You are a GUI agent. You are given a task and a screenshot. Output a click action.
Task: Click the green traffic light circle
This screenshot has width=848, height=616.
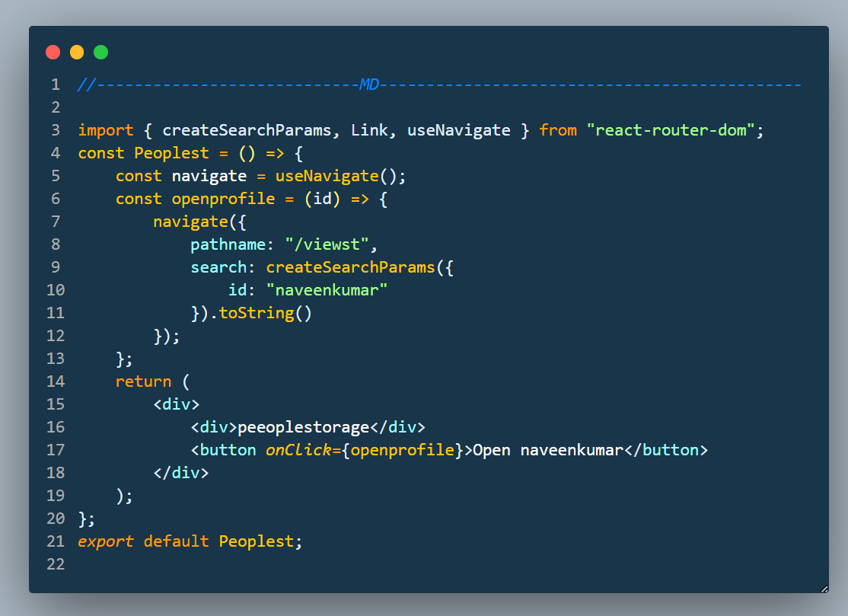pos(100,52)
